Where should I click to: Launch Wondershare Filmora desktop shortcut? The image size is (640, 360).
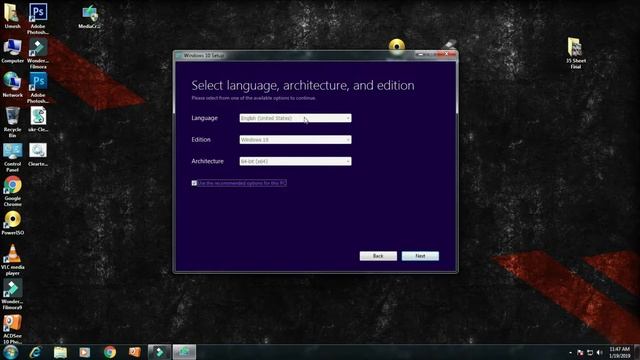pos(38,53)
